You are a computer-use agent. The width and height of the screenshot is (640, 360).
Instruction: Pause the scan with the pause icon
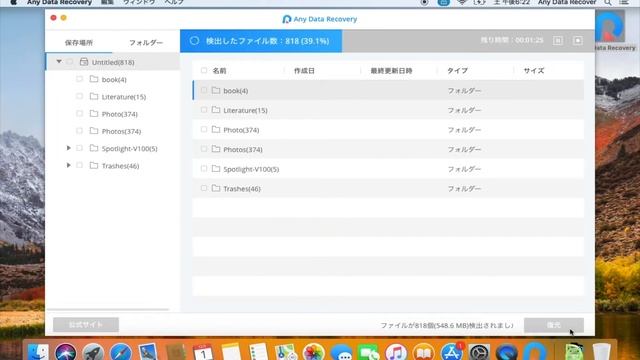coord(558,40)
